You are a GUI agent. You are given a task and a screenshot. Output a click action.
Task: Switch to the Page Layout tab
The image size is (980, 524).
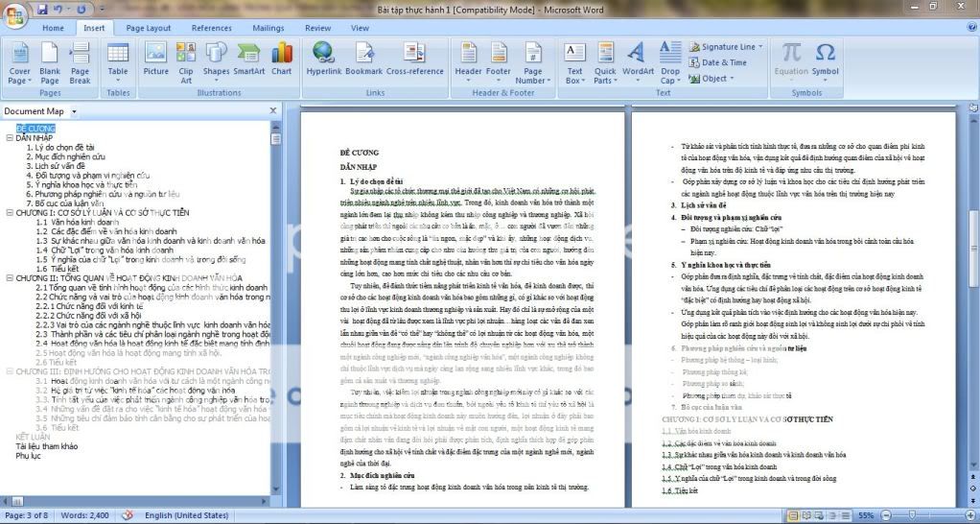tap(148, 28)
